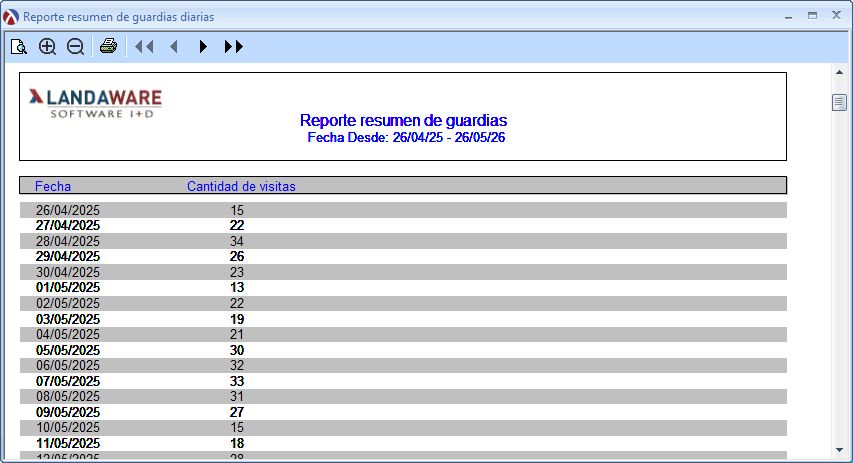The width and height of the screenshot is (853, 463).
Task: Click visit count 32 for 06/05/2025
Action: pyautogui.click(x=237, y=365)
